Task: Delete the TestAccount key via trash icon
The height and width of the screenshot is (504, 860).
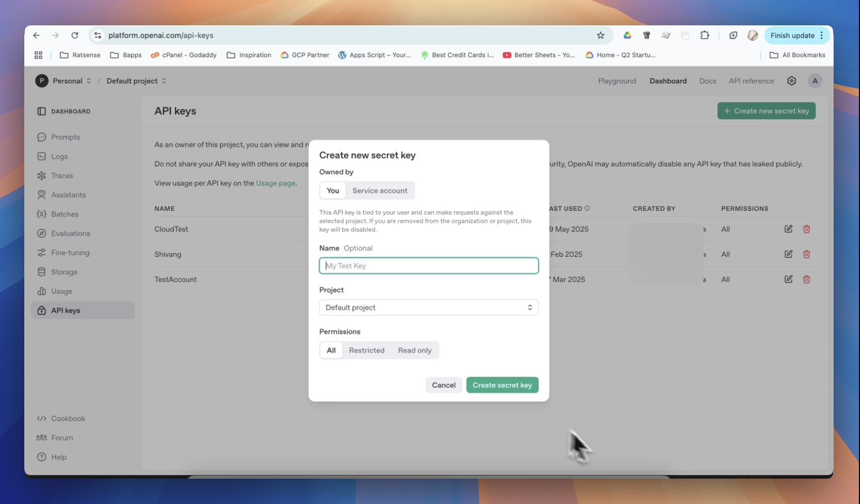Action: [x=806, y=279]
